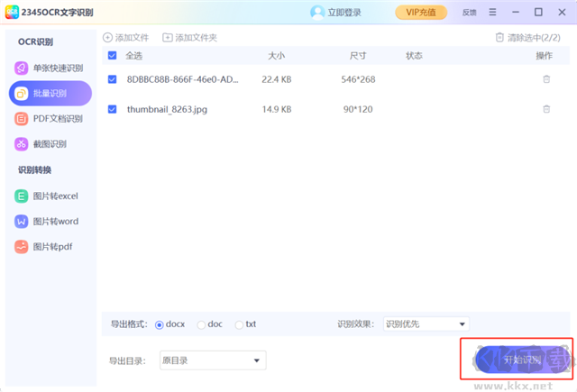Click the file name thumbnail_8263.jpg
Screen dimensions: 577x392
167,109
